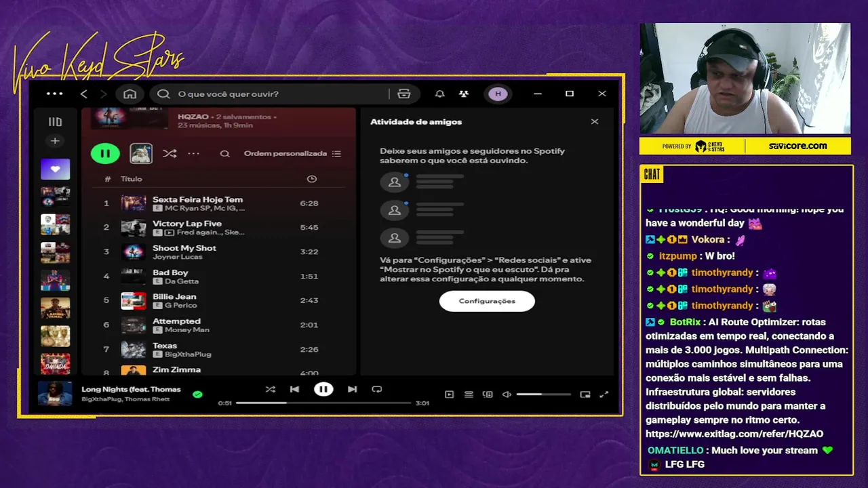Adjust the volume slider

[543, 394]
